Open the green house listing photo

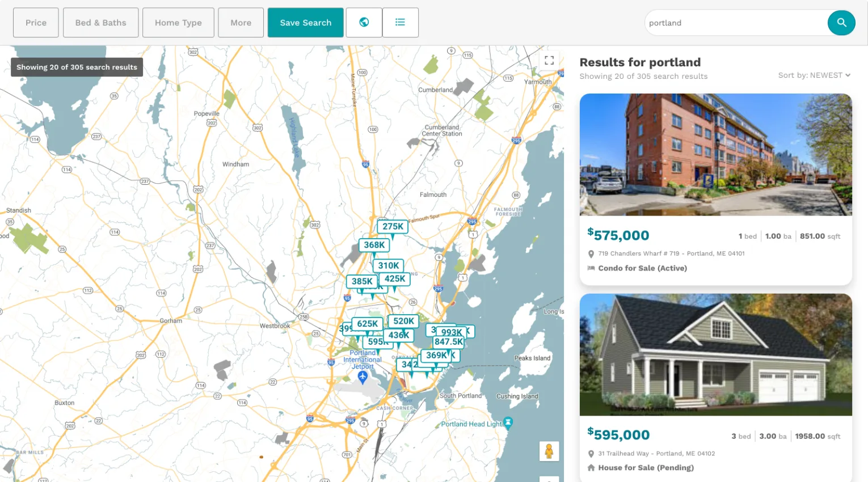715,354
